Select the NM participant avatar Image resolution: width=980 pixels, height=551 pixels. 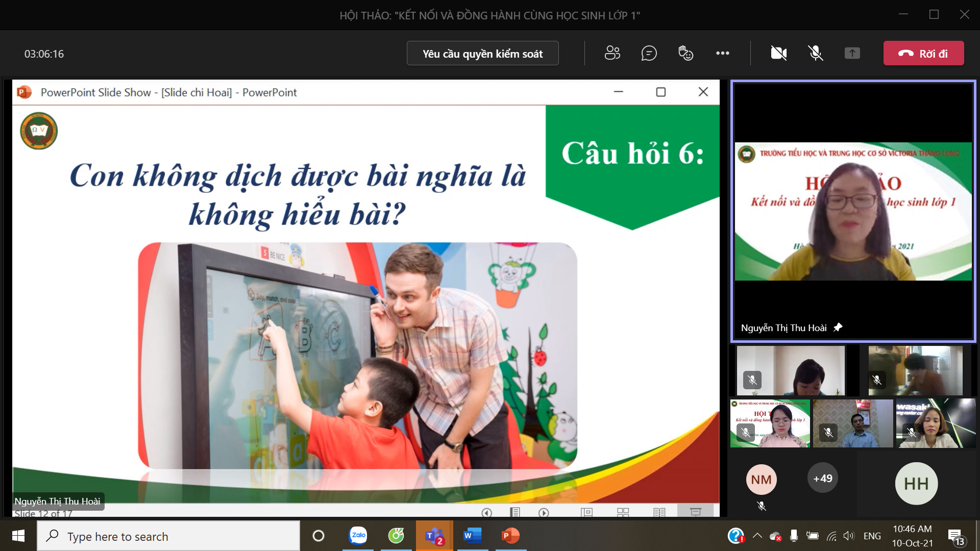tap(761, 479)
